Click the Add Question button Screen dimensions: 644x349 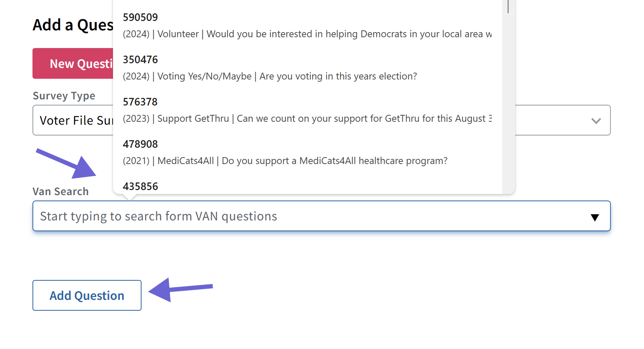click(x=87, y=295)
